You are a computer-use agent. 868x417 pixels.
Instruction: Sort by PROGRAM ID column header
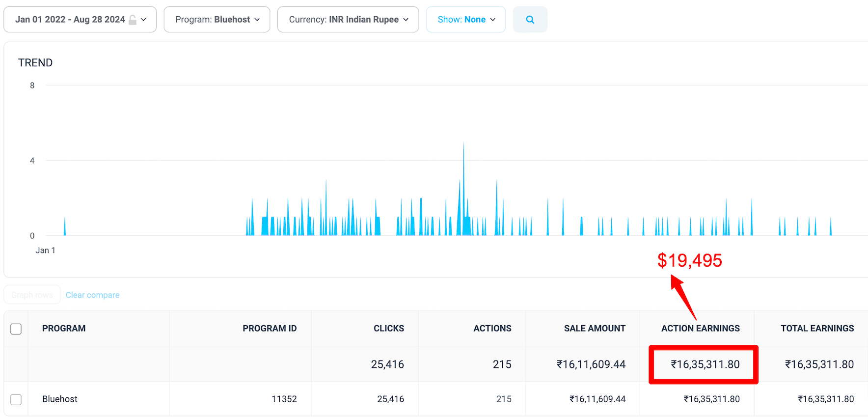click(270, 328)
